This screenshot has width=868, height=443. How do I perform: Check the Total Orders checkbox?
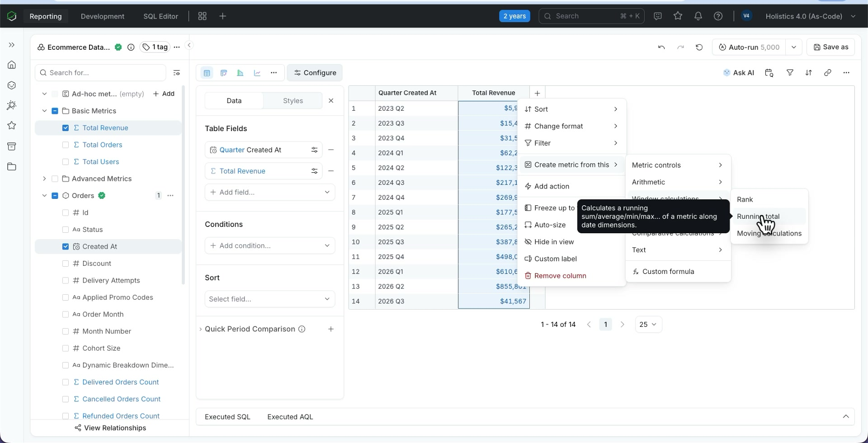pyautogui.click(x=66, y=145)
